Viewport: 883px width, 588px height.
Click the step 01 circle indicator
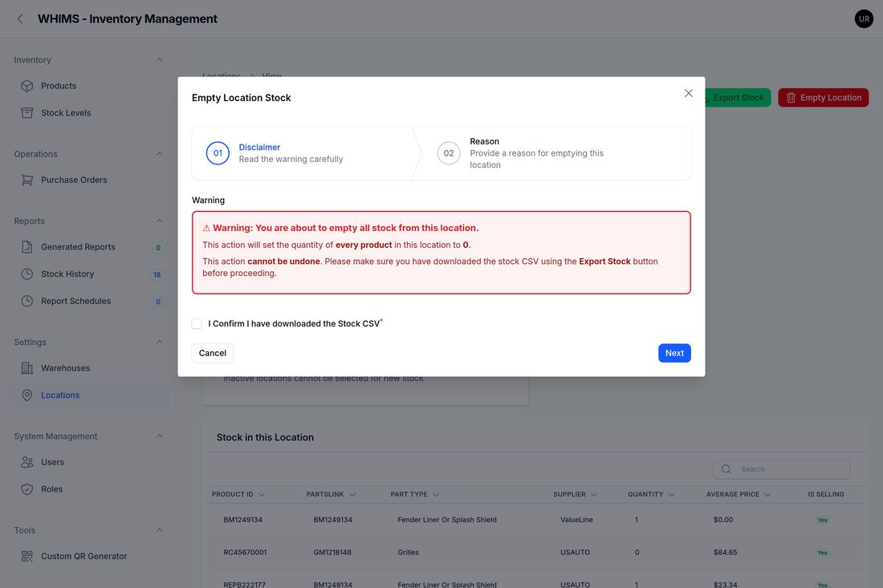[x=218, y=153]
